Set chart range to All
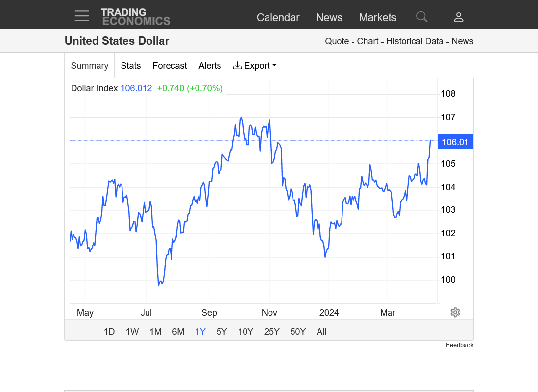This screenshot has height=392, width=538. 321,332
